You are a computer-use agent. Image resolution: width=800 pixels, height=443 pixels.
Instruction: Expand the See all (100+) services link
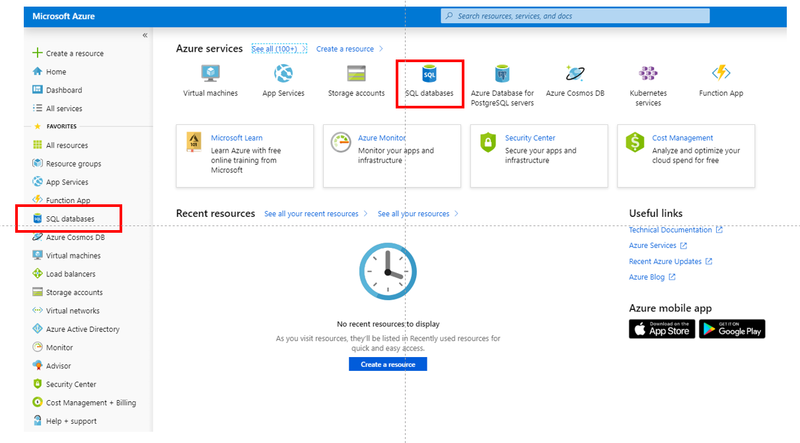pyautogui.click(x=277, y=49)
